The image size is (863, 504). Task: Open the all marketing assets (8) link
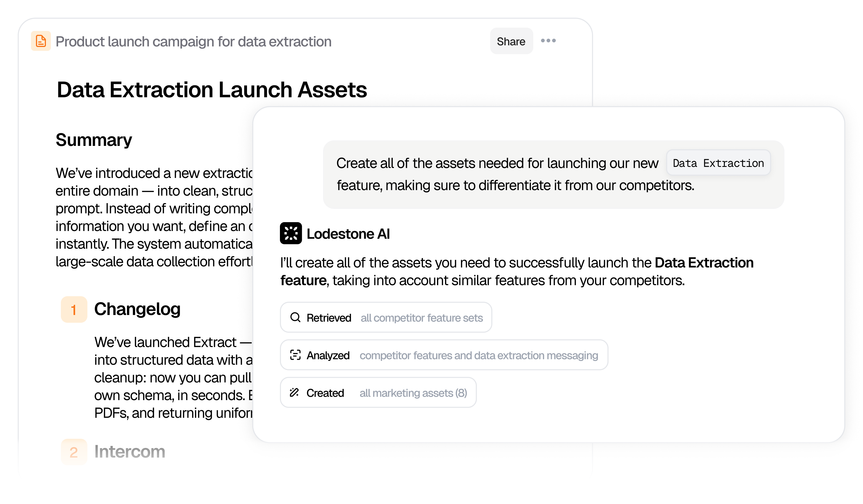413,393
